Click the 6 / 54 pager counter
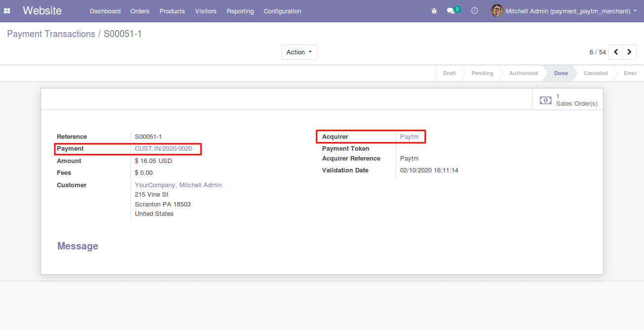644x330 pixels. point(598,52)
